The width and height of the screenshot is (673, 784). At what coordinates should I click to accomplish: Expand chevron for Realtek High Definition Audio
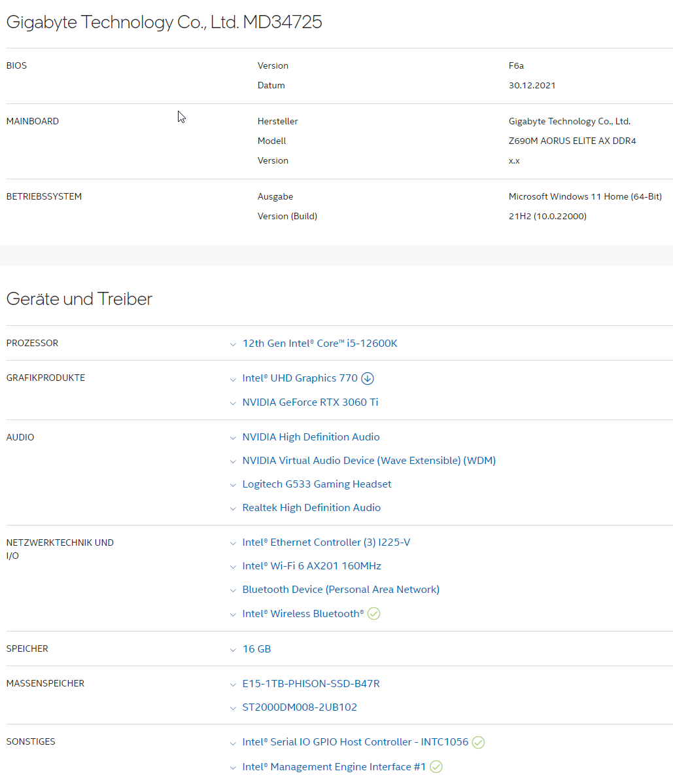(x=233, y=508)
